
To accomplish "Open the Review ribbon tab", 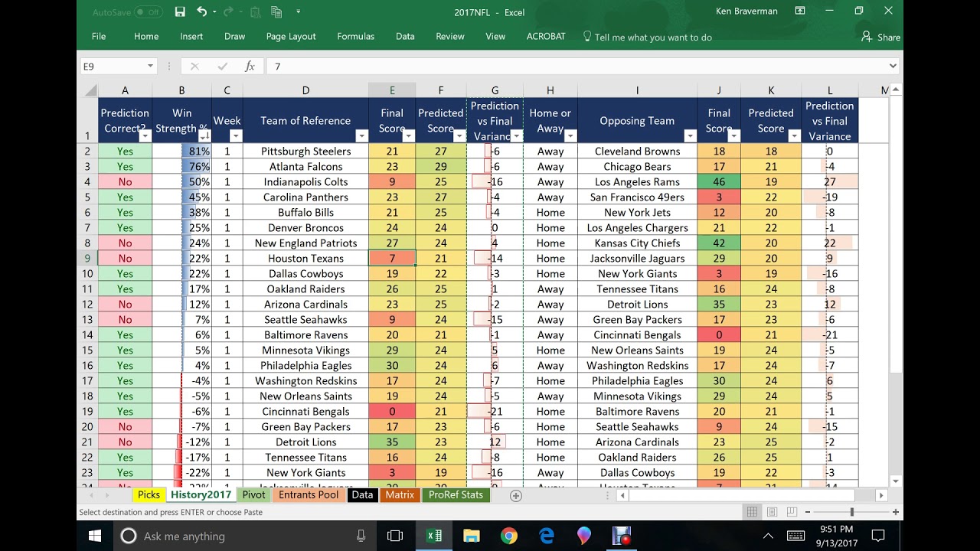I will 450,36.
